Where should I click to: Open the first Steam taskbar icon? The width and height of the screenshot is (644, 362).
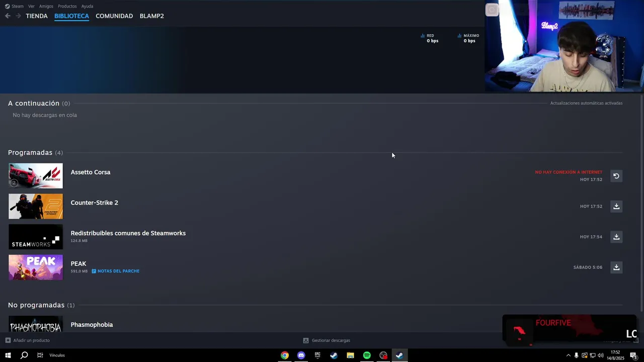click(334, 355)
